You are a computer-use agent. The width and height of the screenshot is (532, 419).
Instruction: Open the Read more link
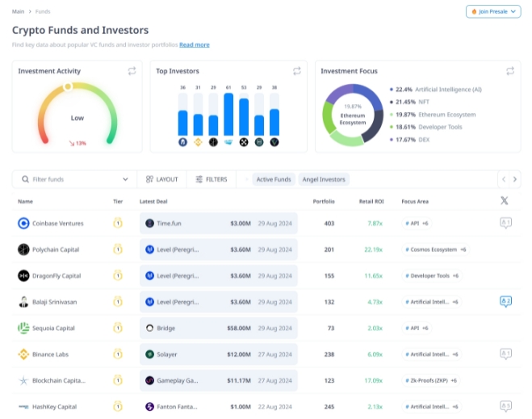click(x=195, y=44)
